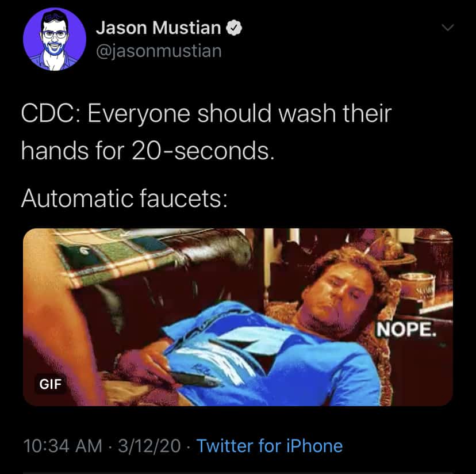
Task: Visit the @jasonmustian handle
Action: click(x=159, y=51)
